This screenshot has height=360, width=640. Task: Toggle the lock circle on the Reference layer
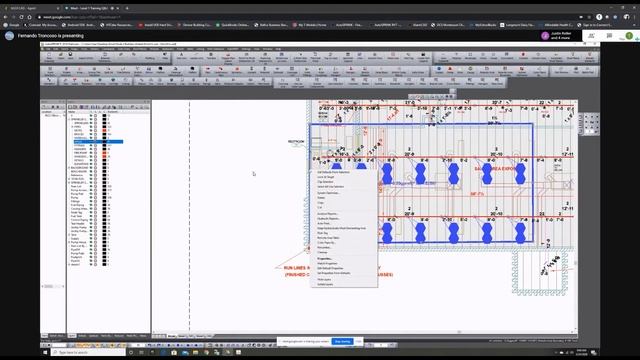[x=96, y=175]
